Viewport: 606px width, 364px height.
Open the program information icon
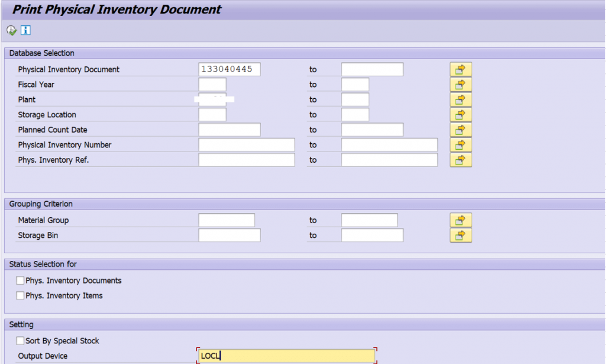25,30
